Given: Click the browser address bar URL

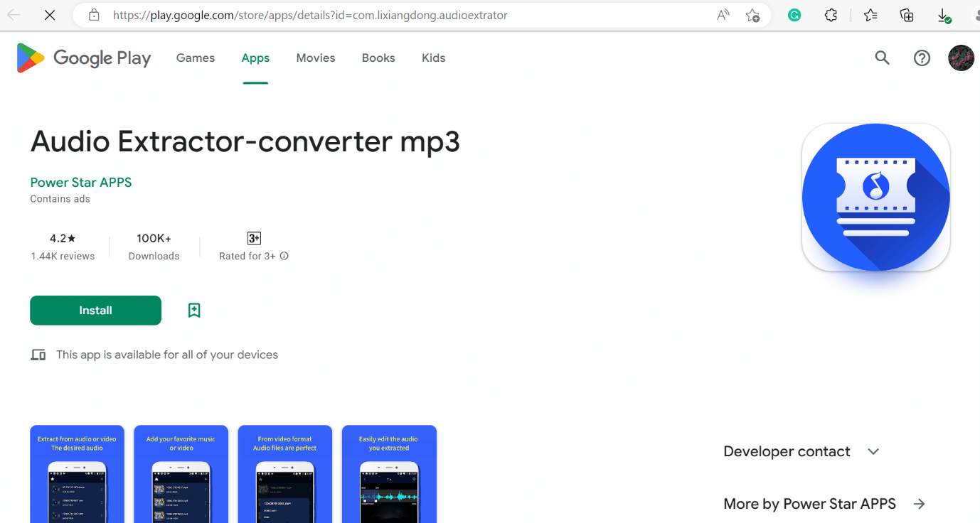Looking at the screenshot, I should point(310,15).
